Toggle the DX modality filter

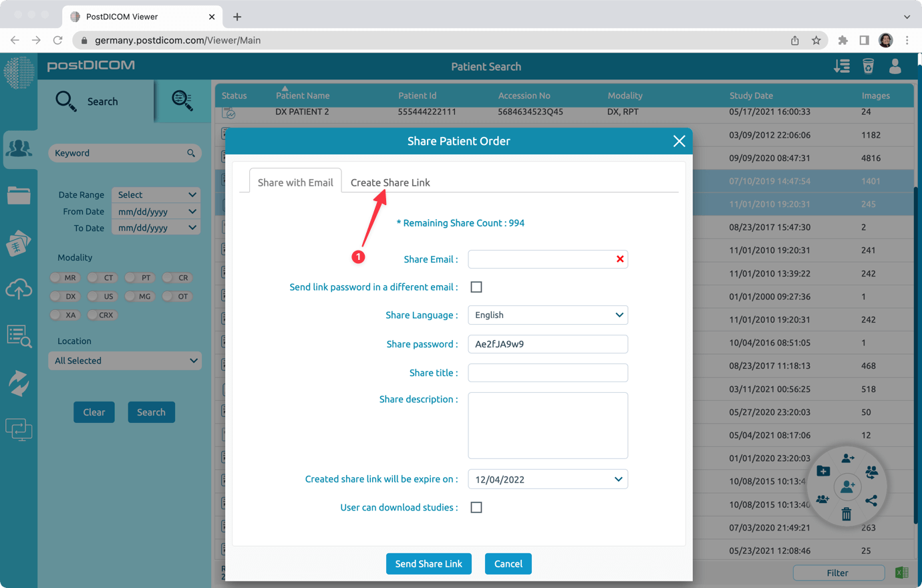click(x=64, y=296)
